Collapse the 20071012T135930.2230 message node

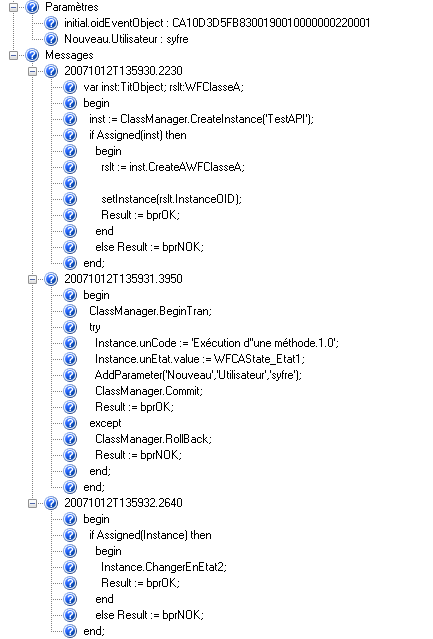[33, 71]
